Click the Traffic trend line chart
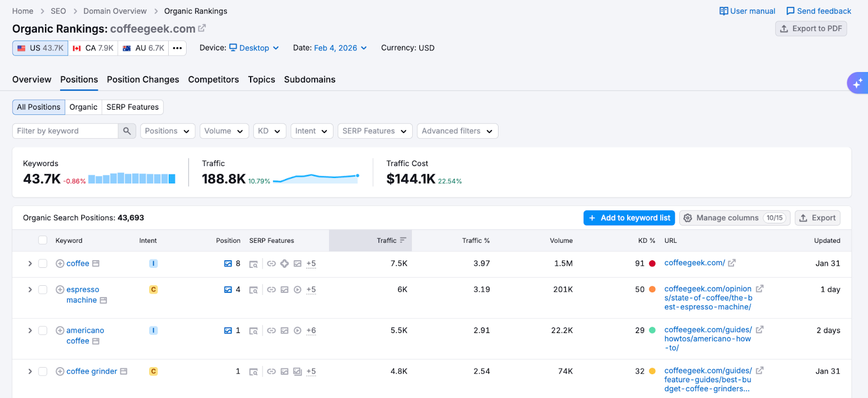The height and width of the screenshot is (398, 868). [316, 178]
